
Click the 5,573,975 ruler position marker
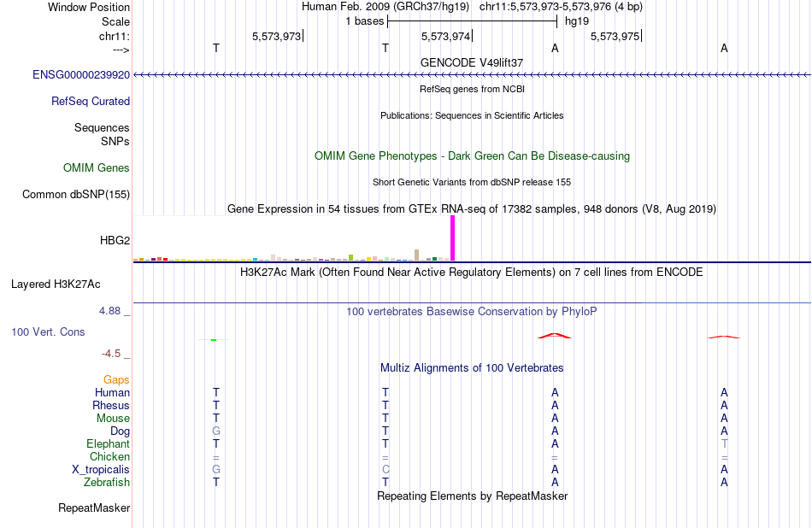coord(615,37)
